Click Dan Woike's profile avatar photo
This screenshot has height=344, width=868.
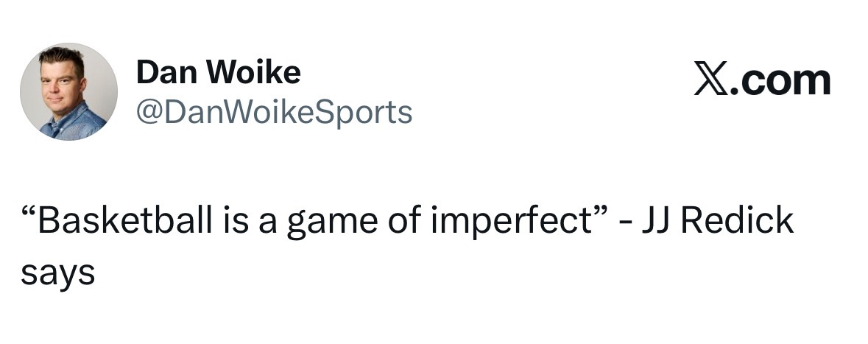68,91
